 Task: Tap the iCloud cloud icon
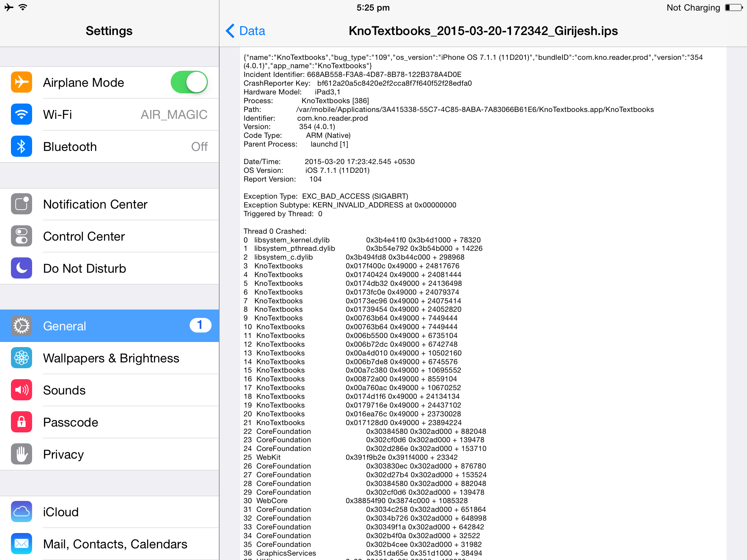coord(22,512)
